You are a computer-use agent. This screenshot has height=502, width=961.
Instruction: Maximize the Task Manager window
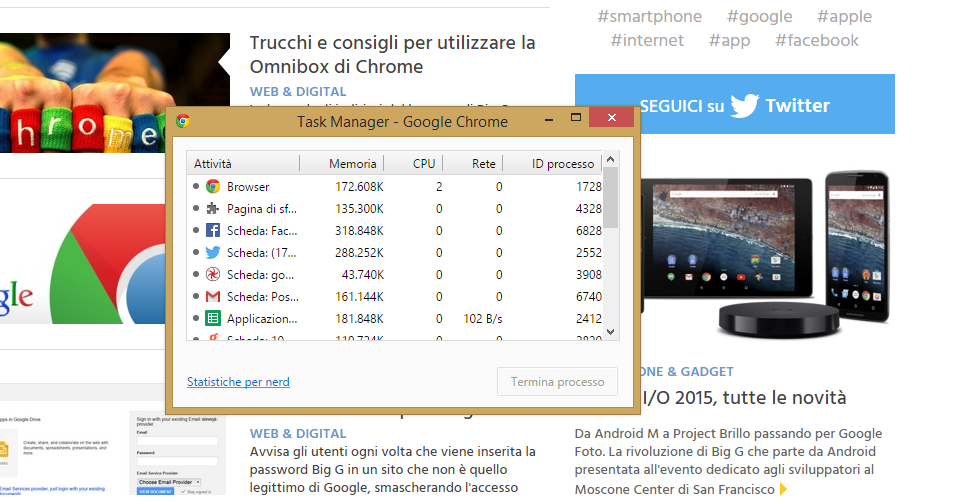tap(575, 118)
